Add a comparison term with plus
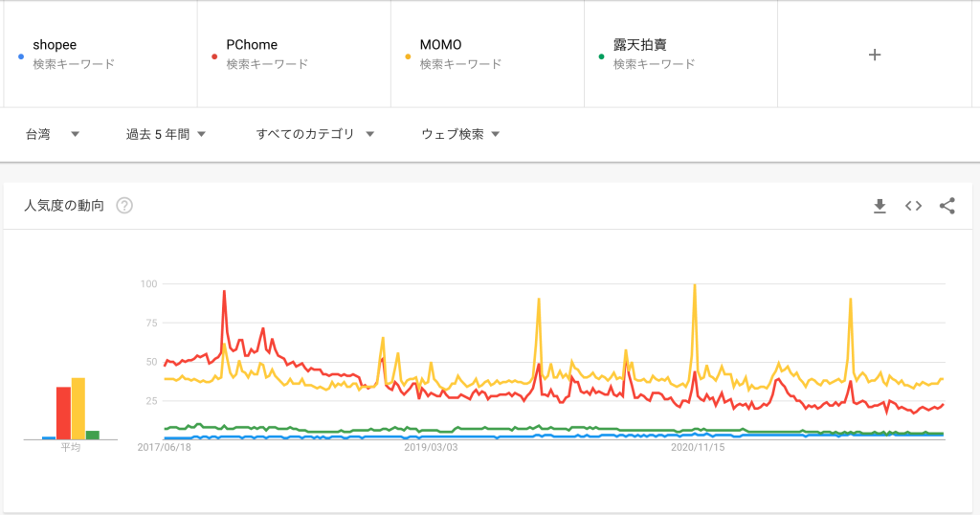The width and height of the screenshot is (980, 515). [x=875, y=55]
